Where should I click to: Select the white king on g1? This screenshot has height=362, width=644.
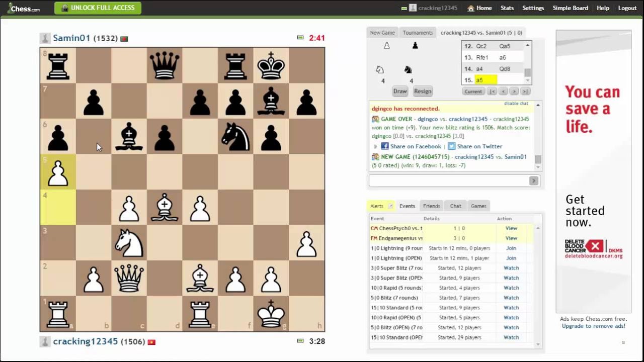271,313
